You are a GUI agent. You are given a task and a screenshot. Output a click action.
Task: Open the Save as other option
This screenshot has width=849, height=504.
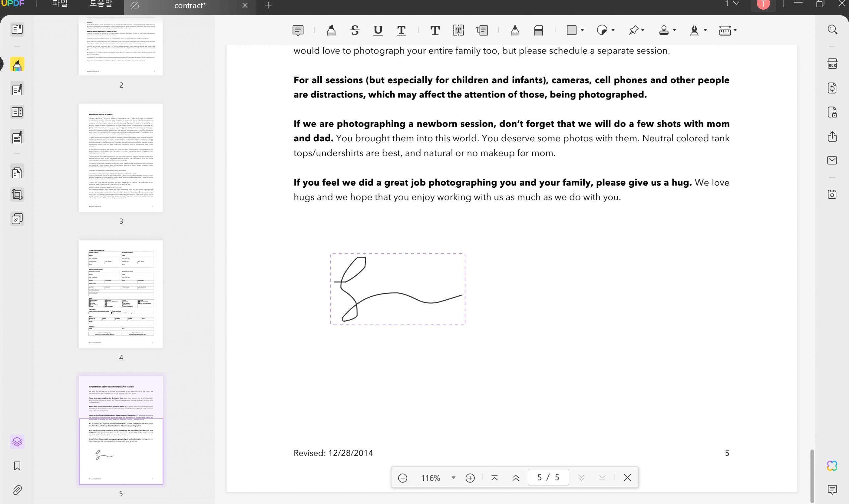coord(832,194)
